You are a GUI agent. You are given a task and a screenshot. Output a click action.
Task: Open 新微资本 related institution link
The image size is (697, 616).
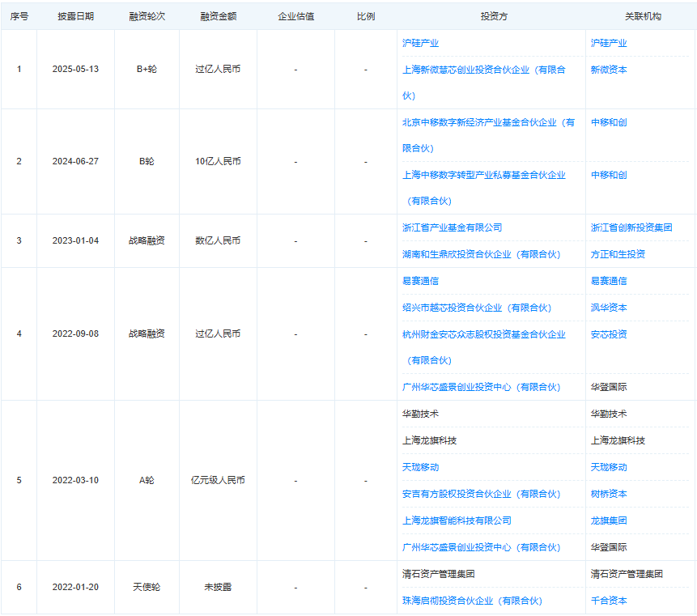(609, 70)
